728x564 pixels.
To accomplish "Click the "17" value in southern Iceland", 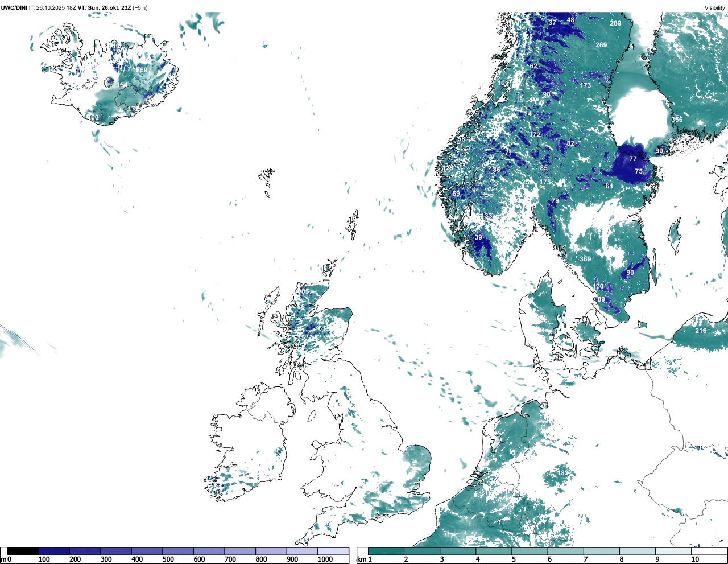I will 132,109.
